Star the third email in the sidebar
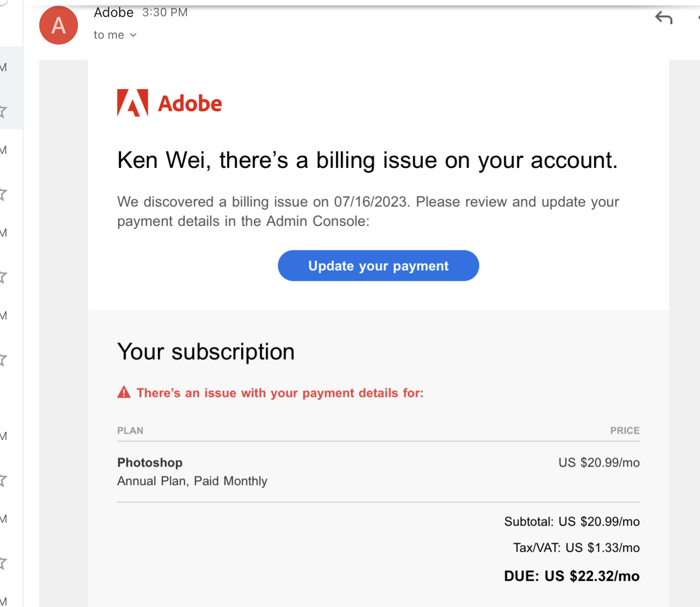Image resolution: width=700 pixels, height=607 pixels. tap(4, 277)
